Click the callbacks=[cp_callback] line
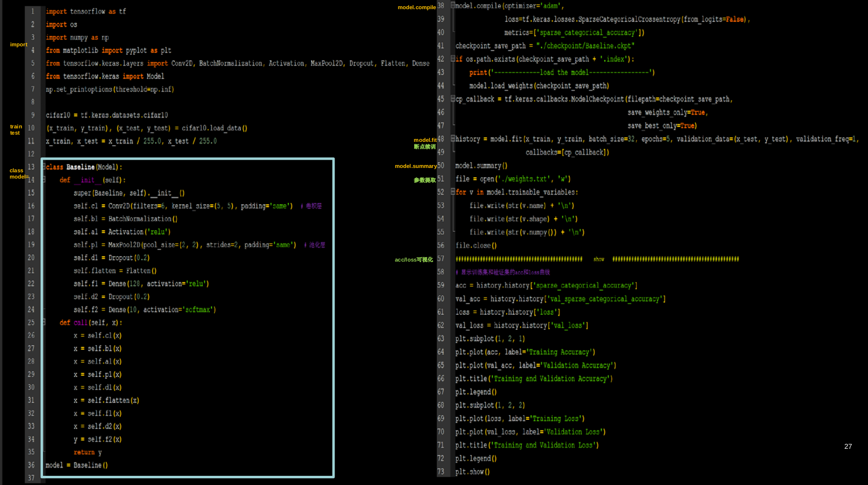The width and height of the screenshot is (868, 485). pyautogui.click(x=568, y=152)
